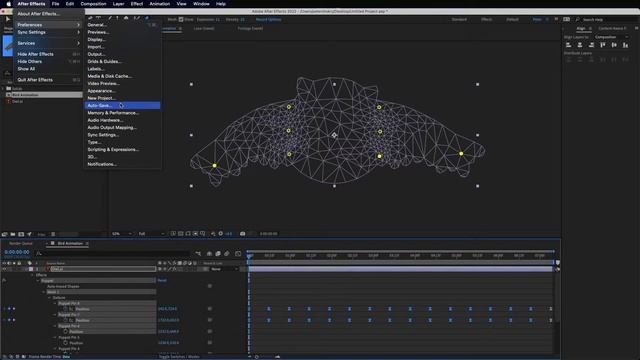
Task: Click Align Horizontal Center icon in Align panel
Action: pos(580,45)
